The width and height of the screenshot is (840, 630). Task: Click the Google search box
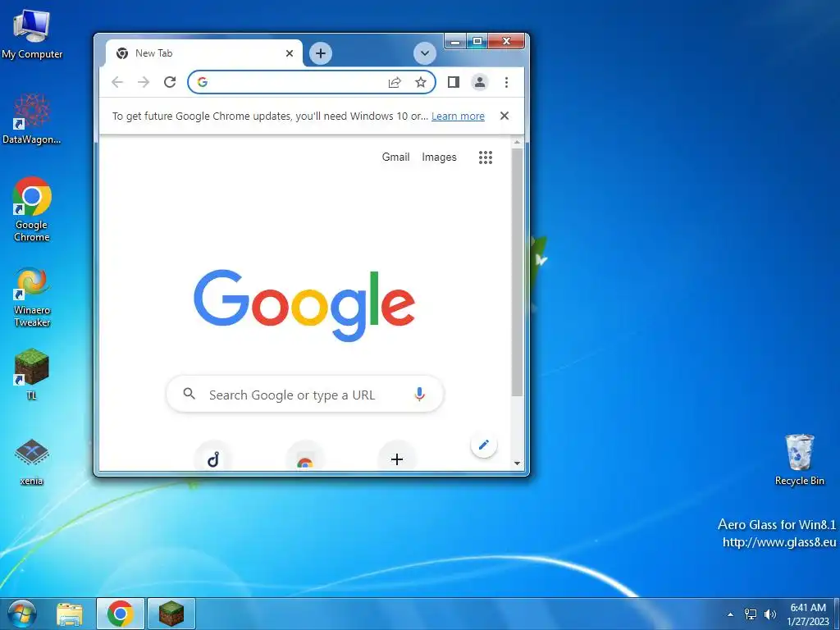tap(305, 395)
